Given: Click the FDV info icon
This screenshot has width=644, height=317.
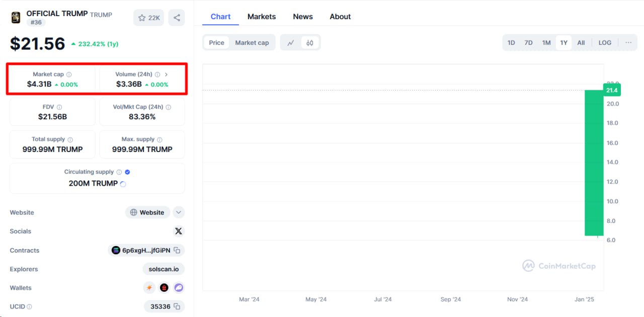Looking at the screenshot, I should point(59,107).
